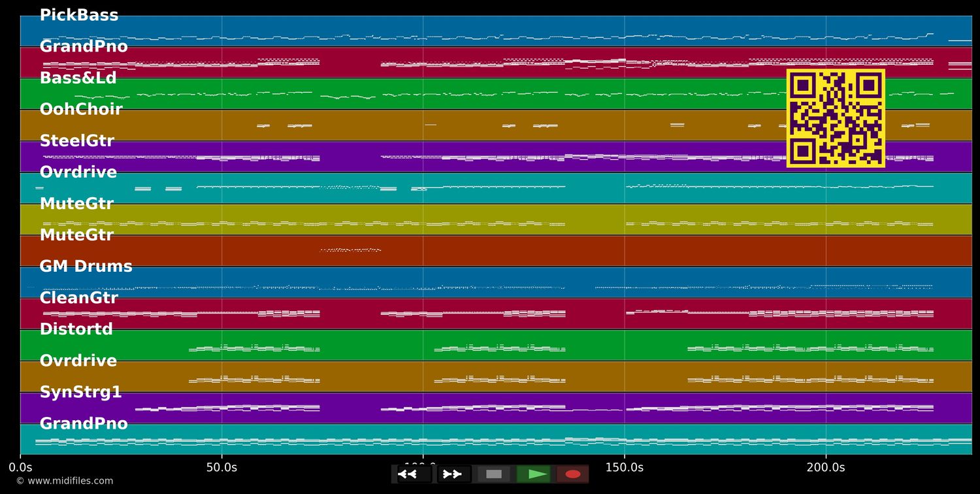Toggle the Distortd track
The height and width of the screenshot is (494, 980).
tap(77, 329)
